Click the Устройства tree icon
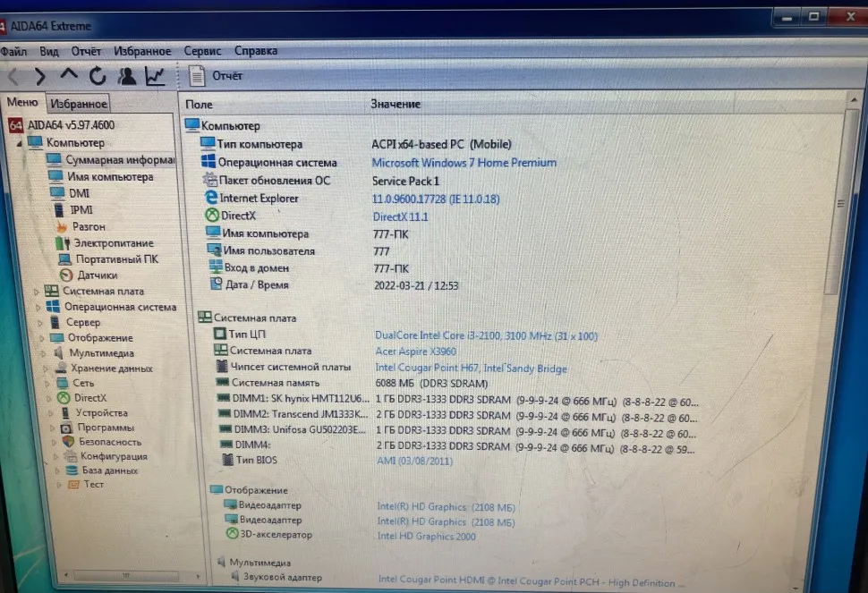868x593 pixels. pos(65,412)
